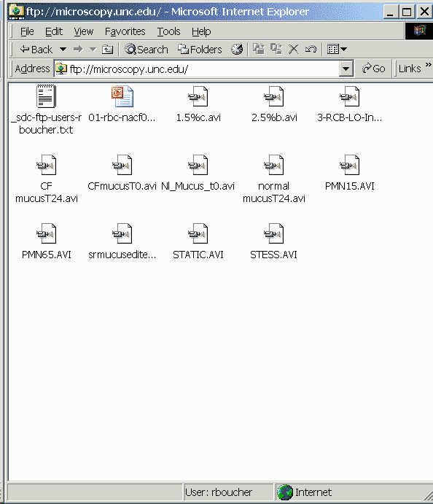This screenshot has height=504, width=433.
Task: Expand the Address bar dropdown arrow
Action: 346,69
